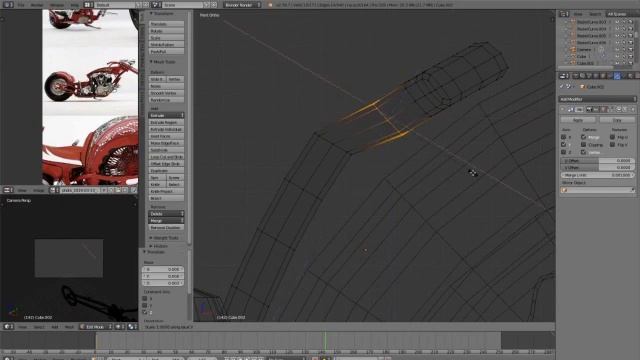Toggle Mirror modifier viewport display icon
This screenshot has width=640, height=360.
[x=596, y=109]
